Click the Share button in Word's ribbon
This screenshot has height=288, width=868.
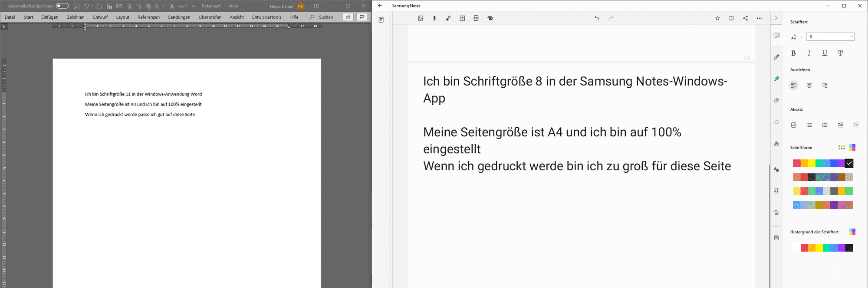(348, 17)
